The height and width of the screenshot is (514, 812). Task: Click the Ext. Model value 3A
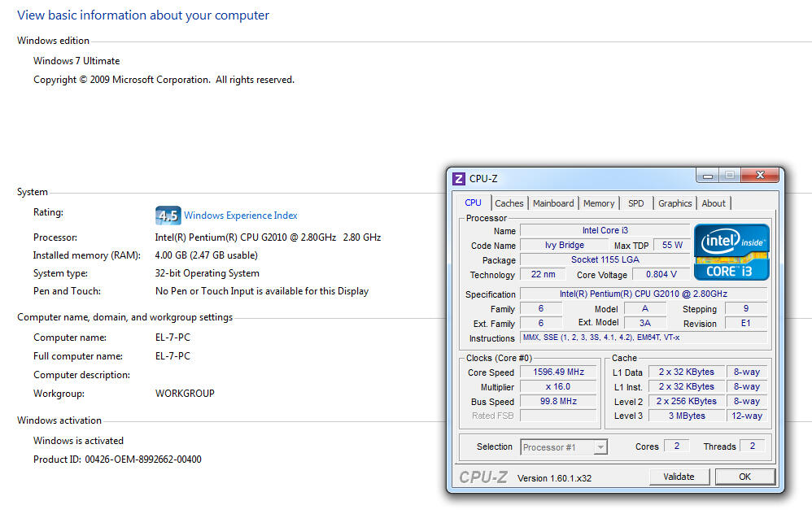coord(644,323)
